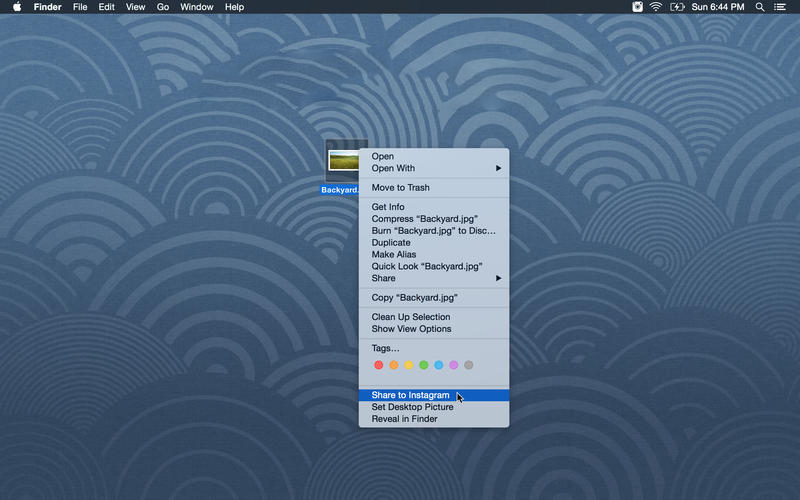Click the battery charging status icon
800x500 pixels.
pyautogui.click(x=677, y=7)
